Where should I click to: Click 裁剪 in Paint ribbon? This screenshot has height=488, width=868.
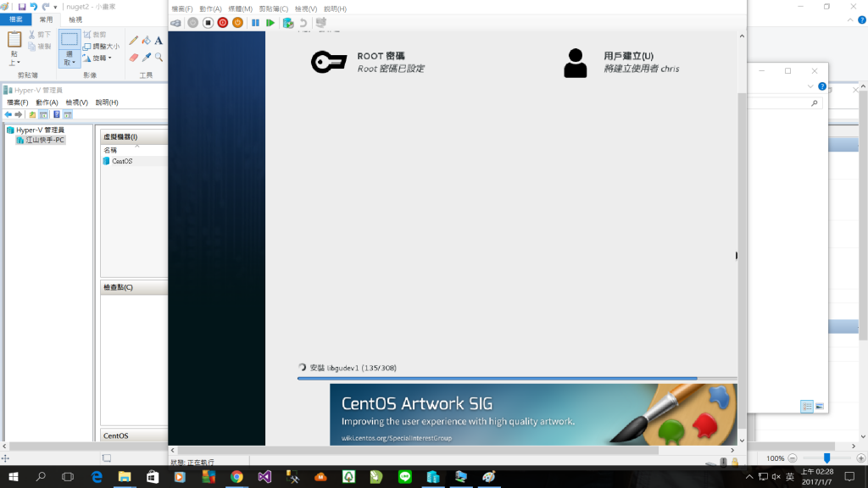point(95,34)
